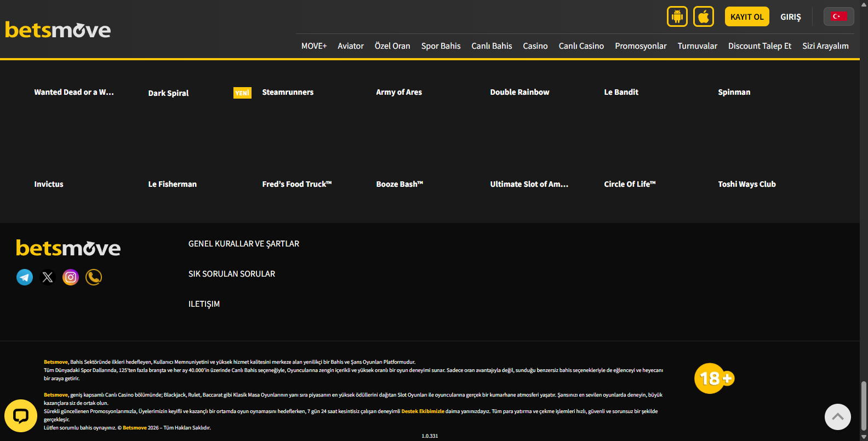Click the phone call icon in footer
This screenshot has width=868, height=441.
click(x=94, y=277)
